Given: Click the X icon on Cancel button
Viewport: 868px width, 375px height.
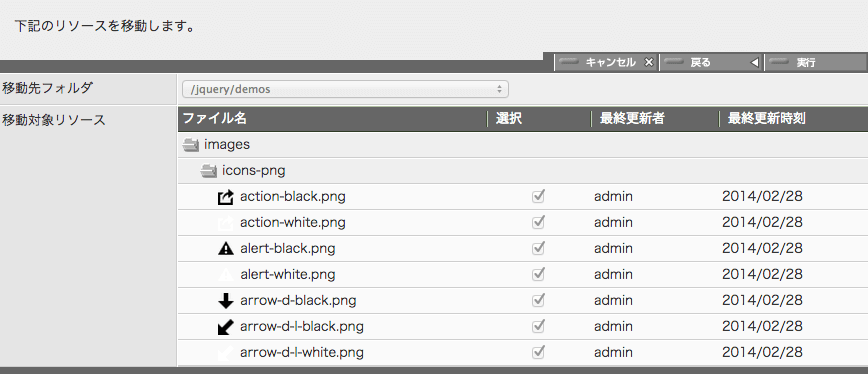Looking at the screenshot, I should coord(649,63).
